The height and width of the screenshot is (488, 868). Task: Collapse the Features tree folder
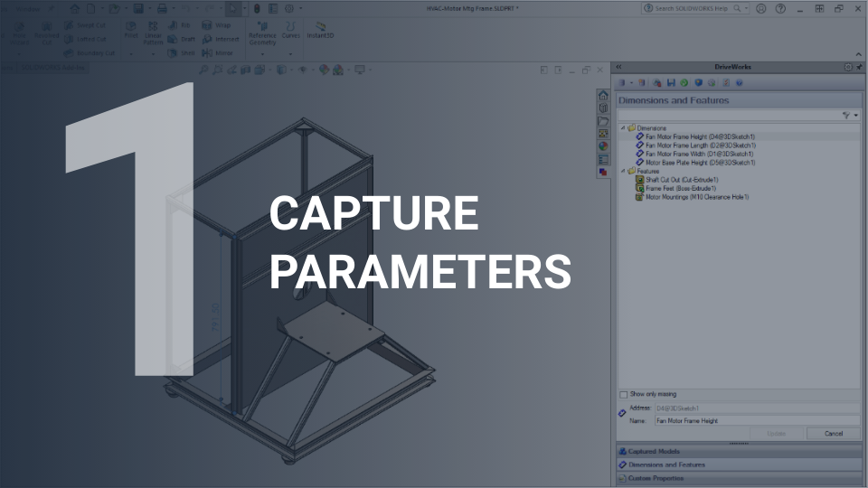pyautogui.click(x=622, y=171)
